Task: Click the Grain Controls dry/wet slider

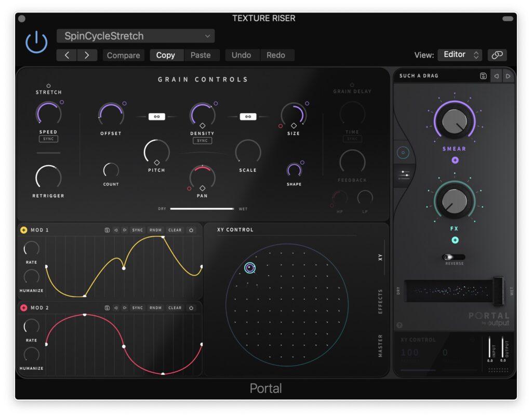Action: pyautogui.click(x=202, y=209)
